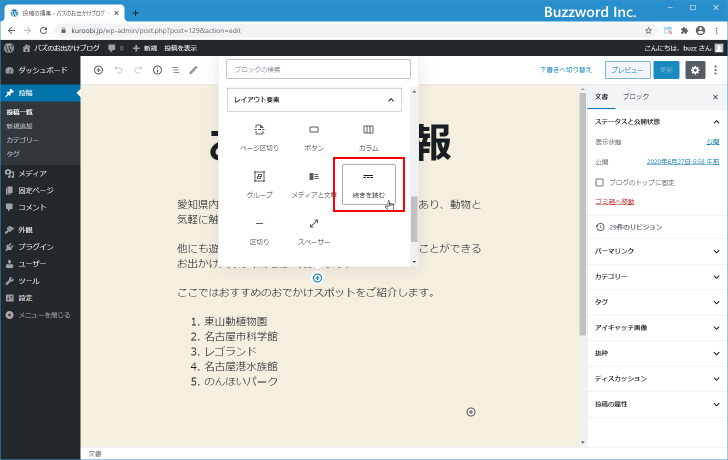Click the WordPress logo in admin bar
The height and width of the screenshot is (460, 728).
tap(9, 48)
